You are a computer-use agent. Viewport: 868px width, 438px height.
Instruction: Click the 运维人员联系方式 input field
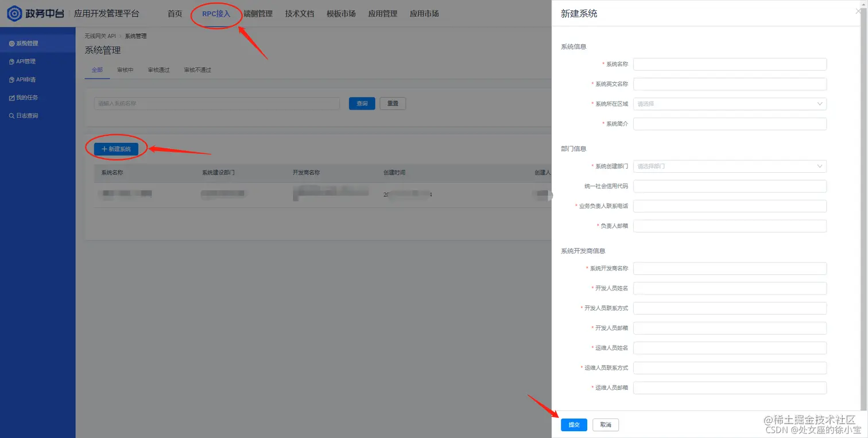730,368
